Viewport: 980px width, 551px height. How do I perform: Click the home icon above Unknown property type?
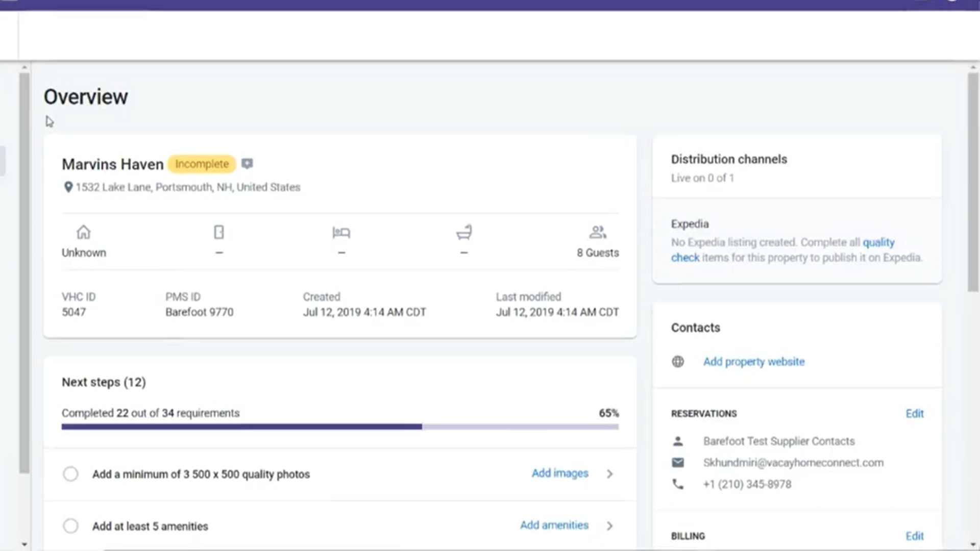(83, 232)
